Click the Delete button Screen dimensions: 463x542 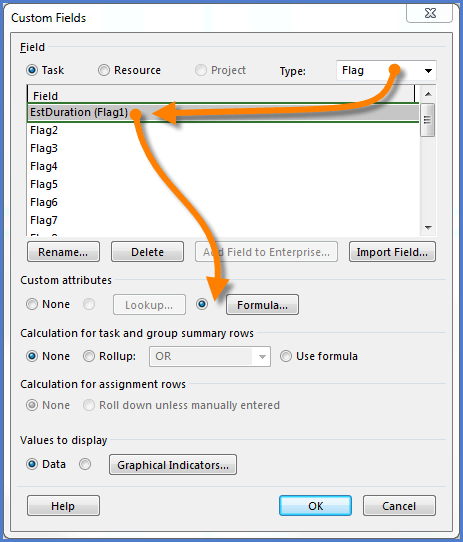147,252
